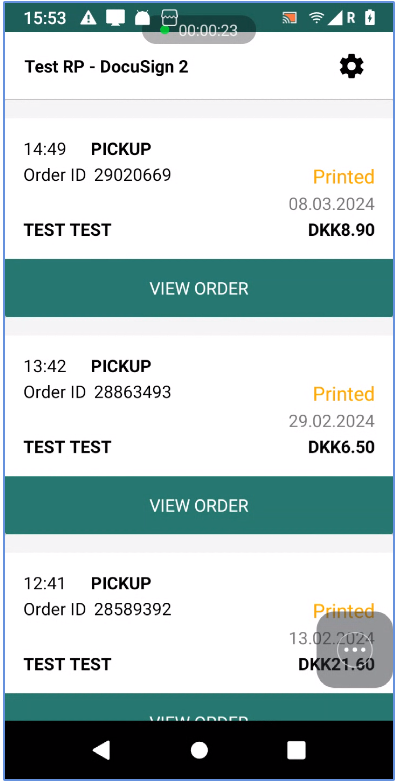This screenshot has width=396, height=782.
Task: Open recent apps with the square button
Action: click(x=296, y=750)
